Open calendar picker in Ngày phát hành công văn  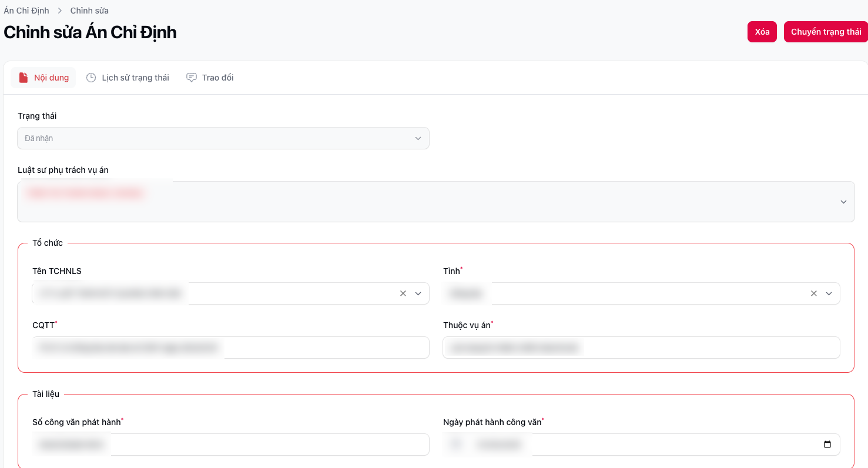(827, 444)
